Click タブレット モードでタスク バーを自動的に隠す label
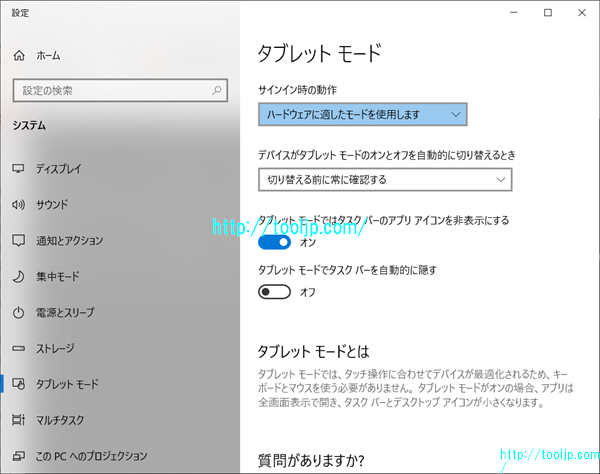 coord(347,270)
